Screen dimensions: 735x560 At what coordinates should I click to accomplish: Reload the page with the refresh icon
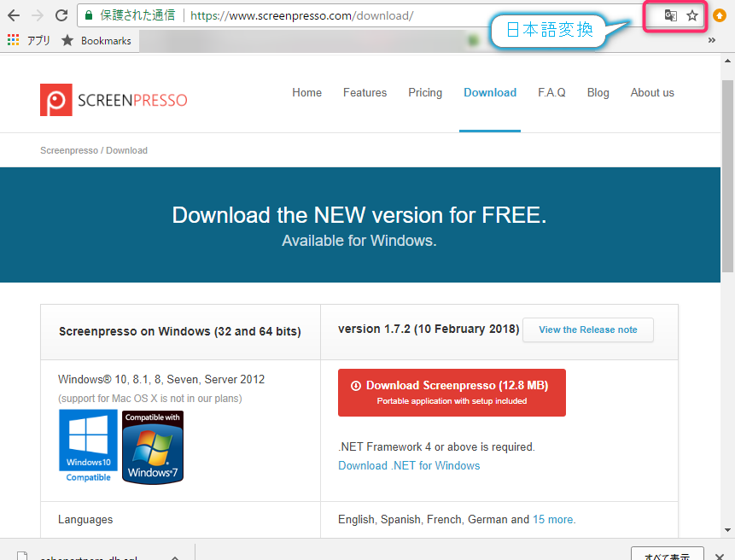(x=61, y=15)
